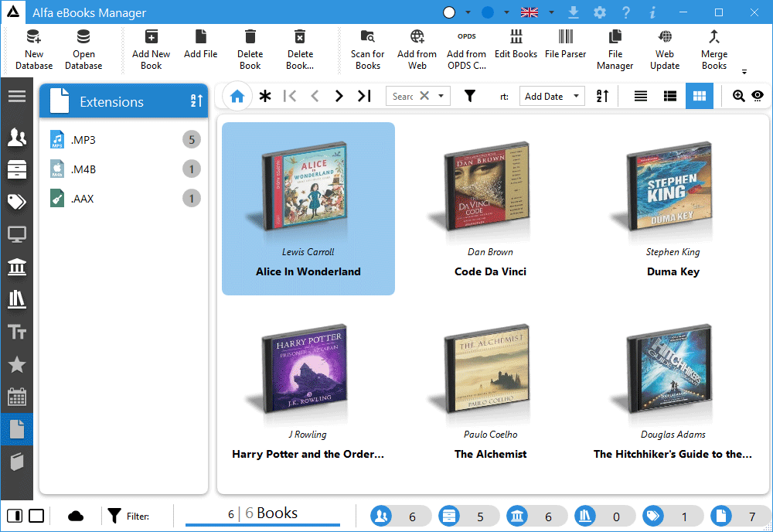
Task: Open the star ratings sidebar icon
Action: pyautogui.click(x=17, y=364)
